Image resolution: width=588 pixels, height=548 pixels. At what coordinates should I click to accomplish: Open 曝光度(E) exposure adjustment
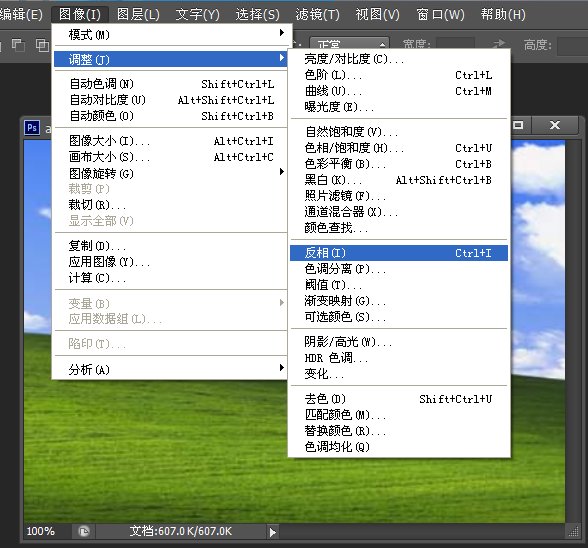[399, 107]
